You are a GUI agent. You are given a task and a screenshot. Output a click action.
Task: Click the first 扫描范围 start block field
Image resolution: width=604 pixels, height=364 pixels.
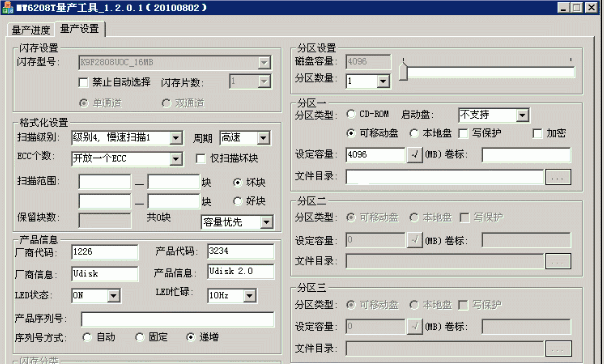point(105,182)
